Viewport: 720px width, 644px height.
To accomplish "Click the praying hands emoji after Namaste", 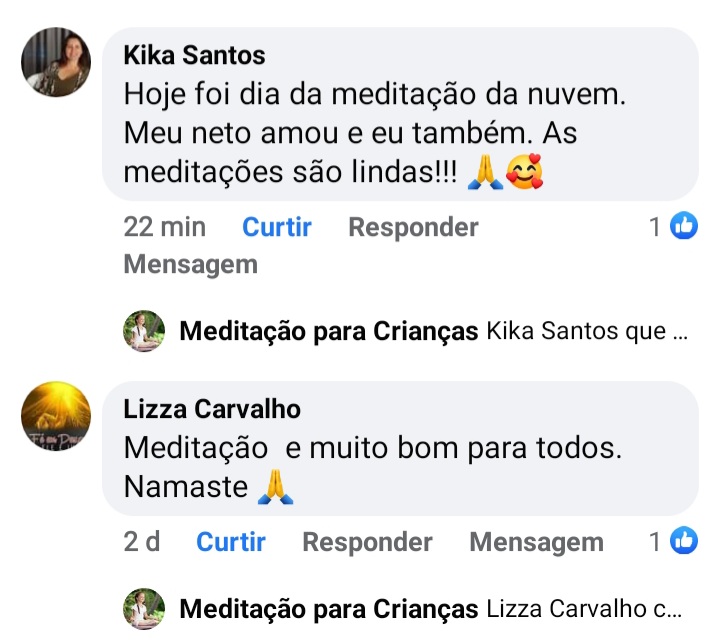I will [x=274, y=487].
